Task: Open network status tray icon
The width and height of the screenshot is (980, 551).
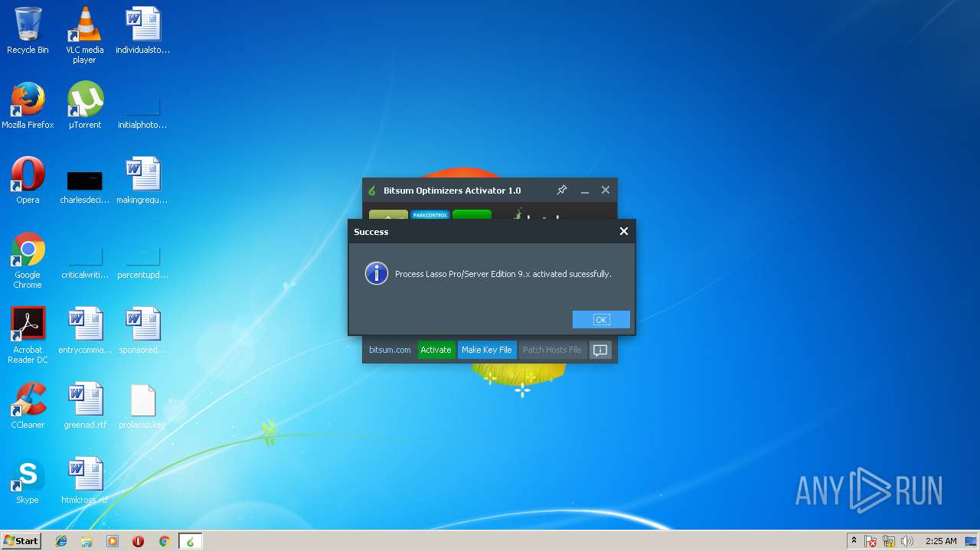Action: point(890,541)
